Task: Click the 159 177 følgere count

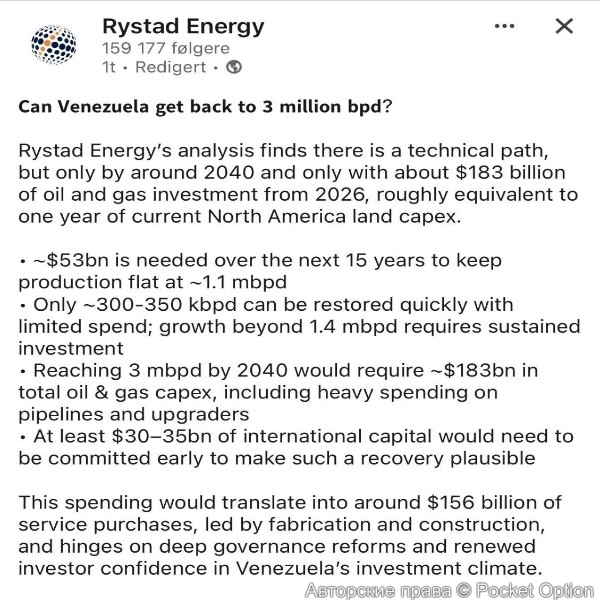Action: coord(166,48)
